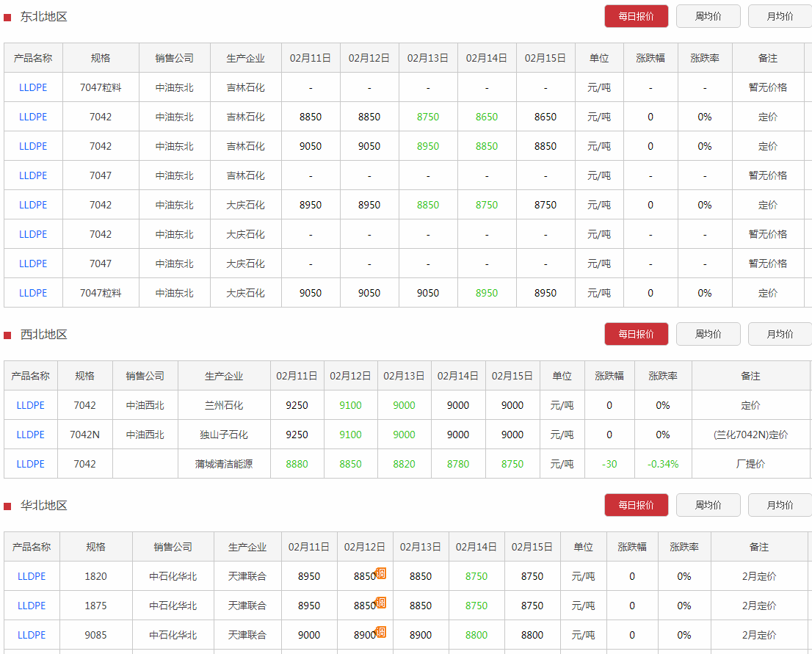Switch to 周均价 tab for 西北地区
Screen dimensions: 812x654
coord(708,335)
